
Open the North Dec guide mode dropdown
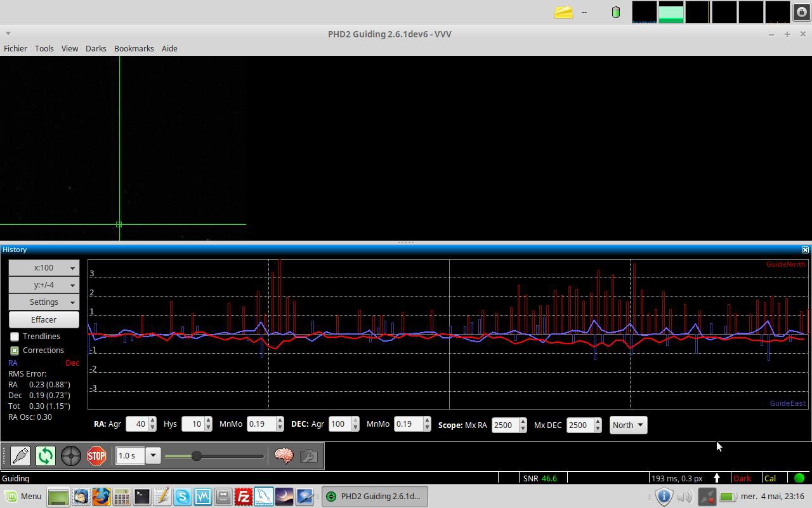click(x=628, y=425)
